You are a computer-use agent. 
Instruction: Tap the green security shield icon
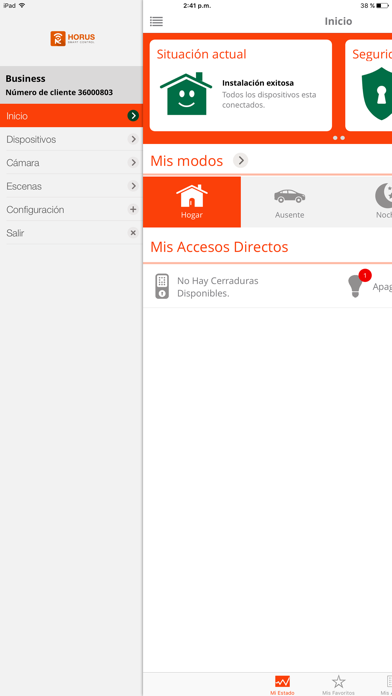point(377,94)
